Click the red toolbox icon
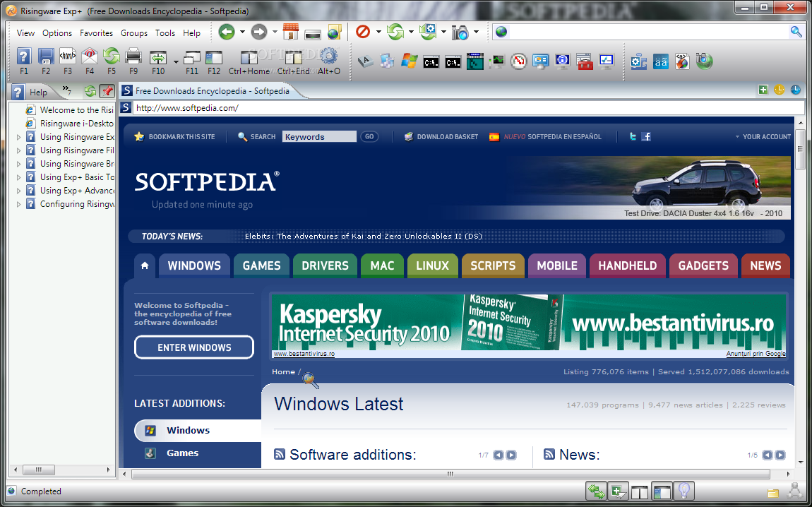The height and width of the screenshot is (507, 812). point(585,61)
